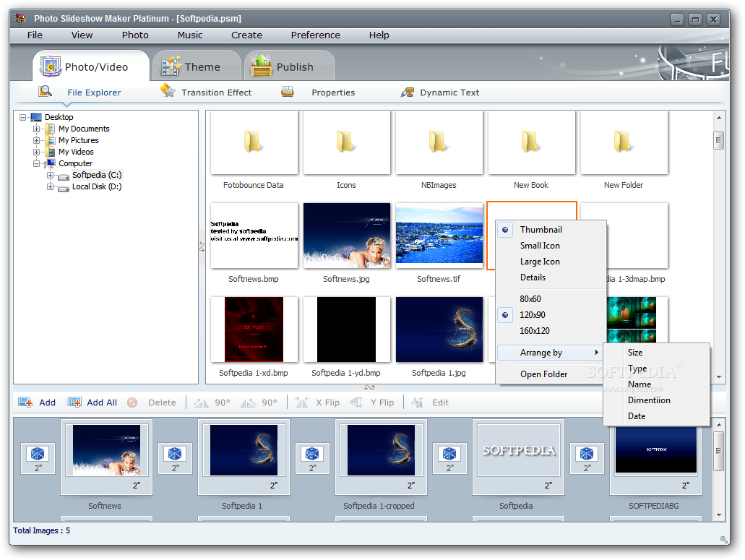Click the Publish tab upload icon
745x560 pixels.
(x=262, y=66)
